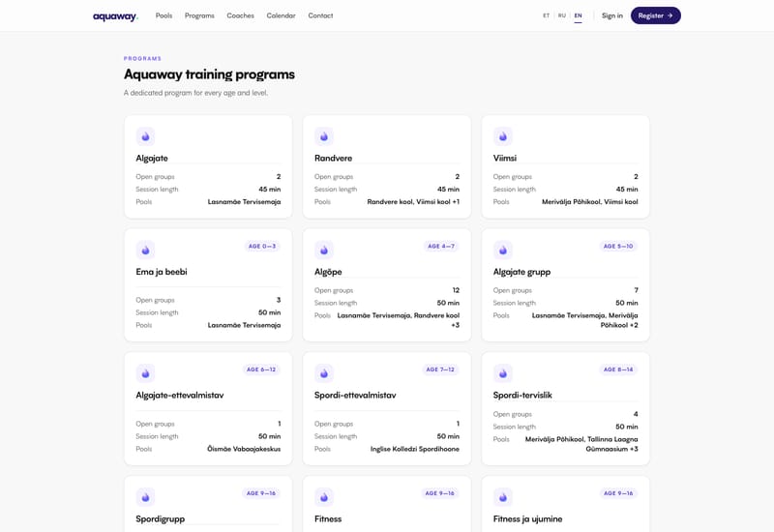Image resolution: width=774 pixels, height=532 pixels.
Task: Click 'Õismäe Vabaajakeskus' pool text
Action: tap(244, 449)
